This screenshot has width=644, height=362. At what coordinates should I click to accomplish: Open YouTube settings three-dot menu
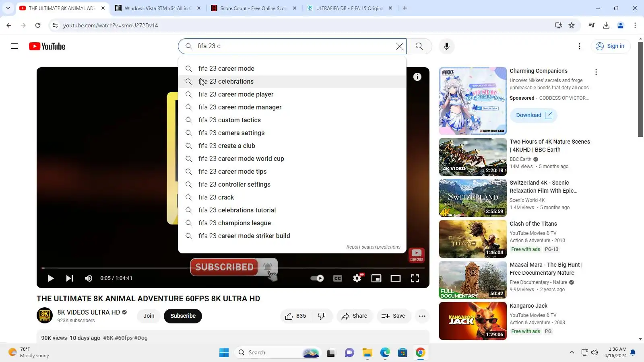click(580, 46)
